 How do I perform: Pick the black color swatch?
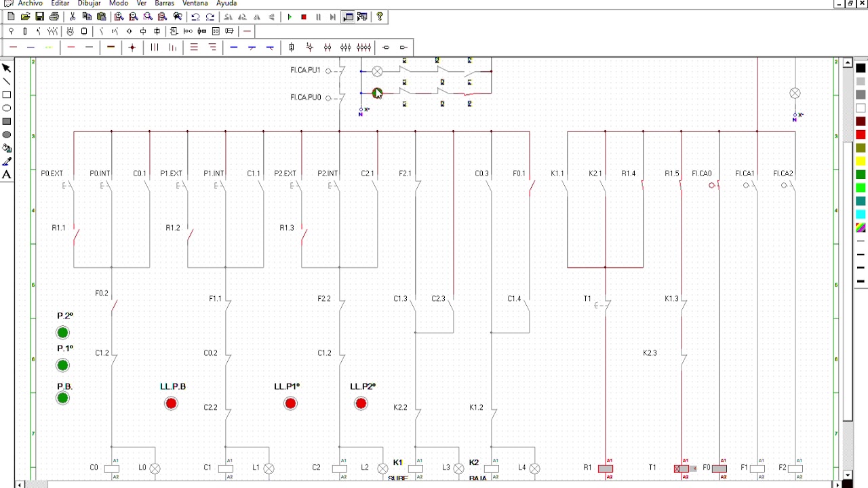[861, 68]
